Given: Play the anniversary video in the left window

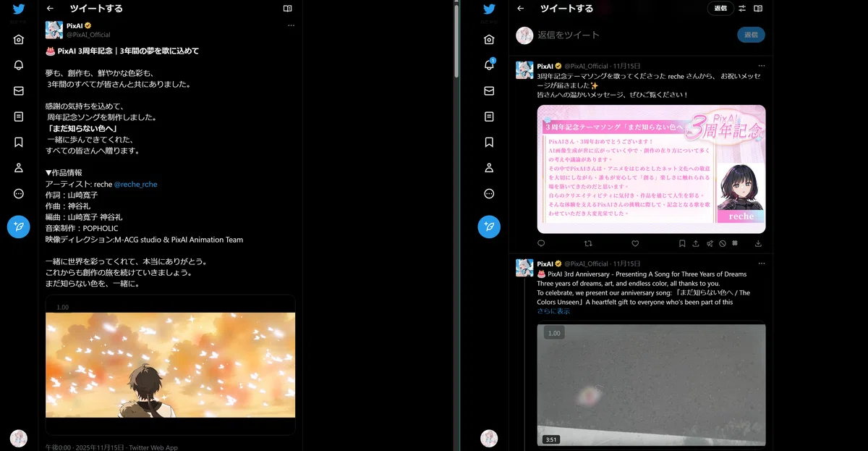Looking at the screenshot, I should [x=171, y=365].
